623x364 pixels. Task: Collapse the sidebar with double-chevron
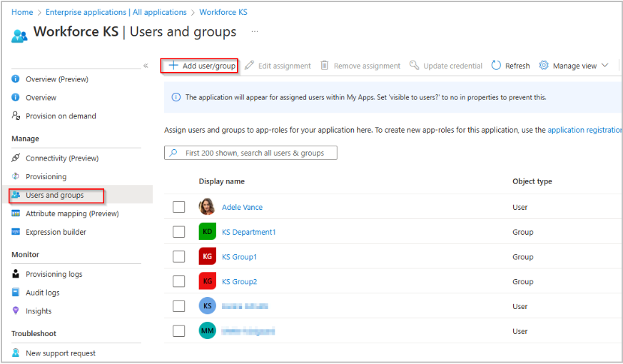click(146, 66)
